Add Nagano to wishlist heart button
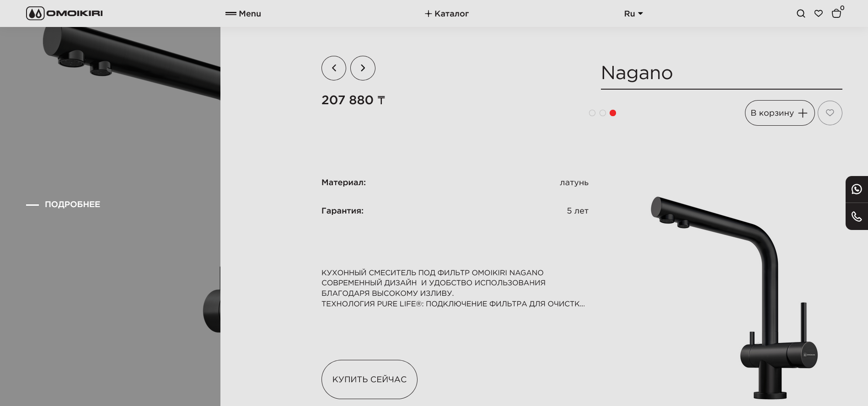 pyautogui.click(x=830, y=113)
